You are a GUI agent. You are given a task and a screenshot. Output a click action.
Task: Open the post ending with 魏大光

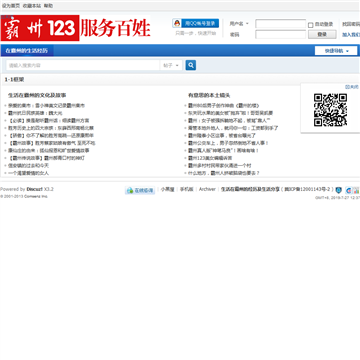coord(35,113)
